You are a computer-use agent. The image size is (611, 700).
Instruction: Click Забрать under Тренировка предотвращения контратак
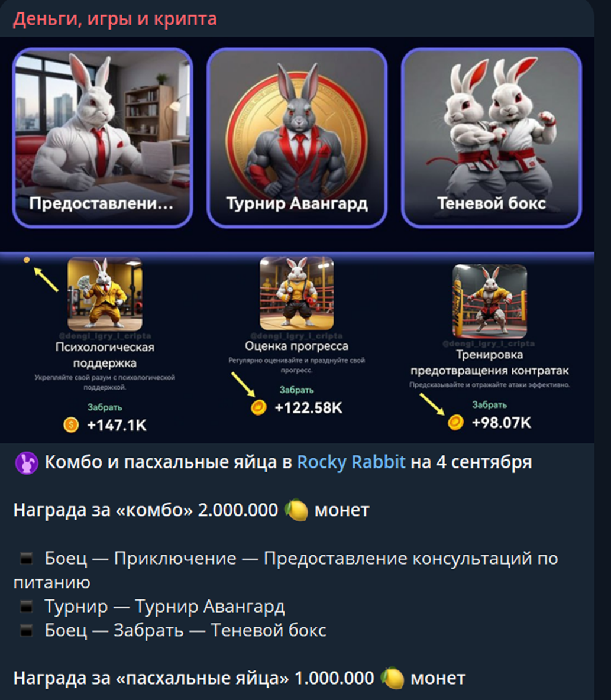coord(490,404)
